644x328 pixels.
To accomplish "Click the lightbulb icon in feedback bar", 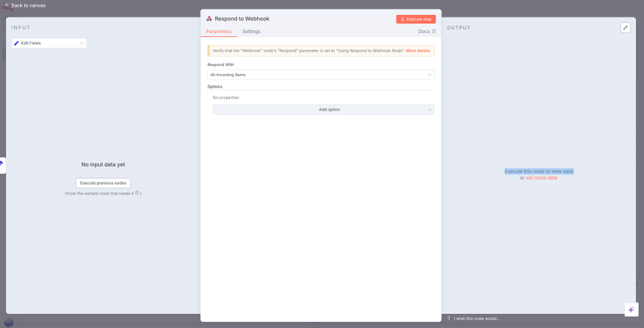I will pos(449,319).
